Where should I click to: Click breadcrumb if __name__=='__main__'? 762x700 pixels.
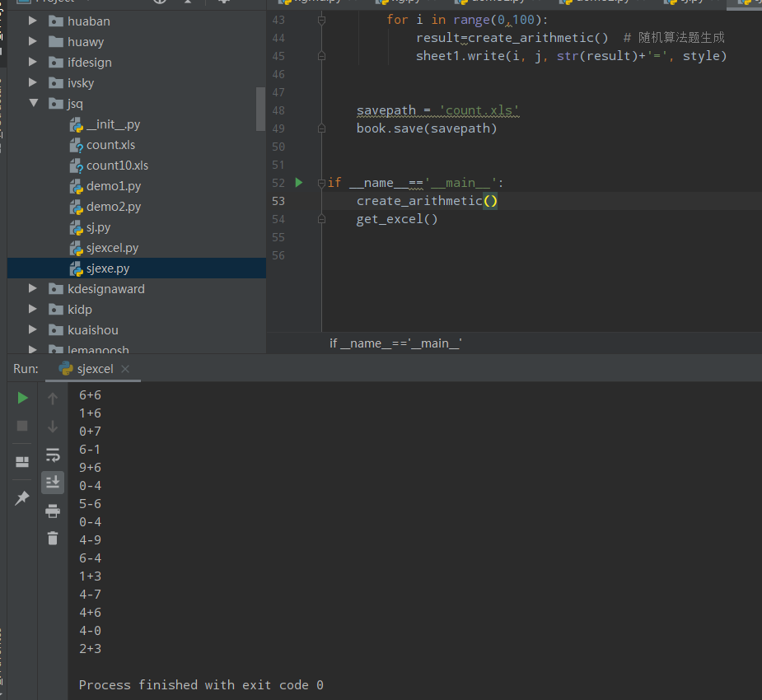pos(395,343)
